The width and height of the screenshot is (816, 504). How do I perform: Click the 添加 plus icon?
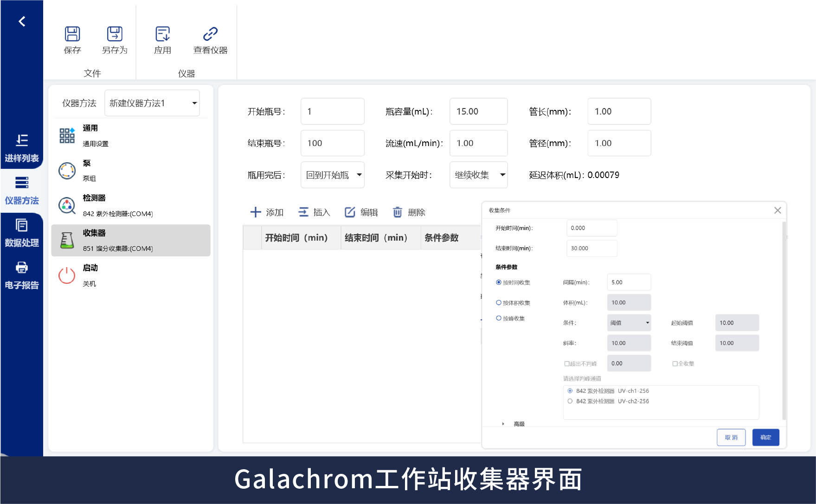[256, 212]
